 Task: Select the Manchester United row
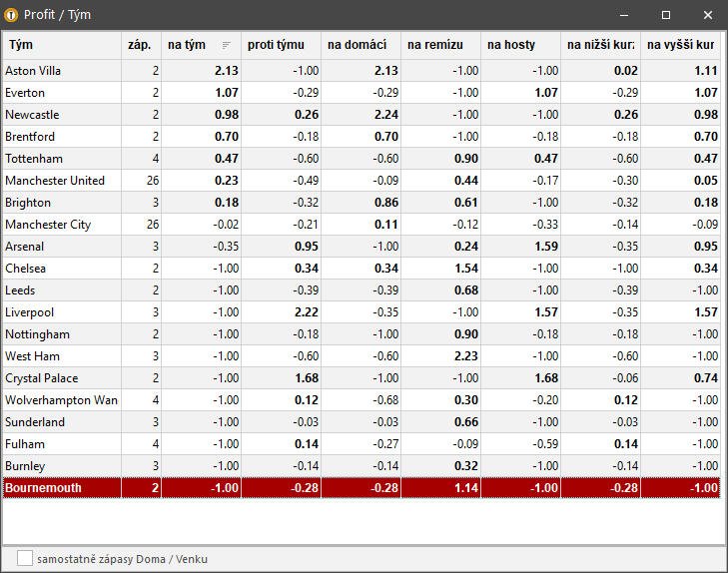[60, 181]
